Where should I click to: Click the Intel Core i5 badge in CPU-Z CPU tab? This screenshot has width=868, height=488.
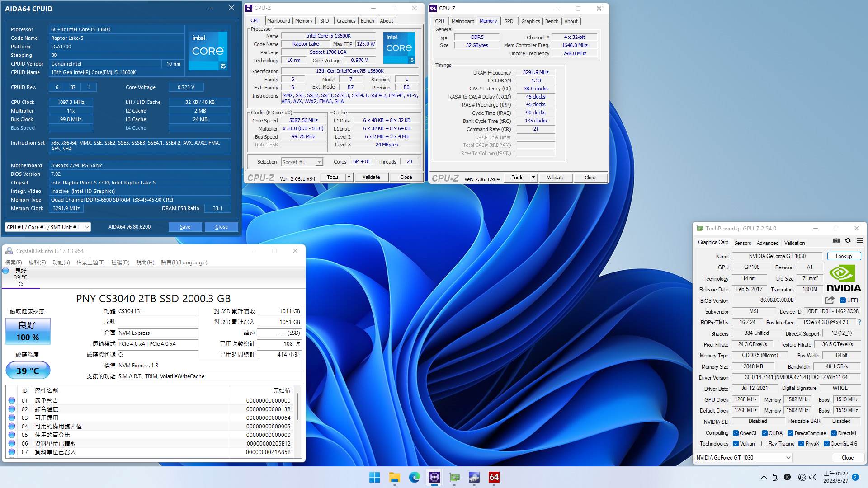point(399,48)
